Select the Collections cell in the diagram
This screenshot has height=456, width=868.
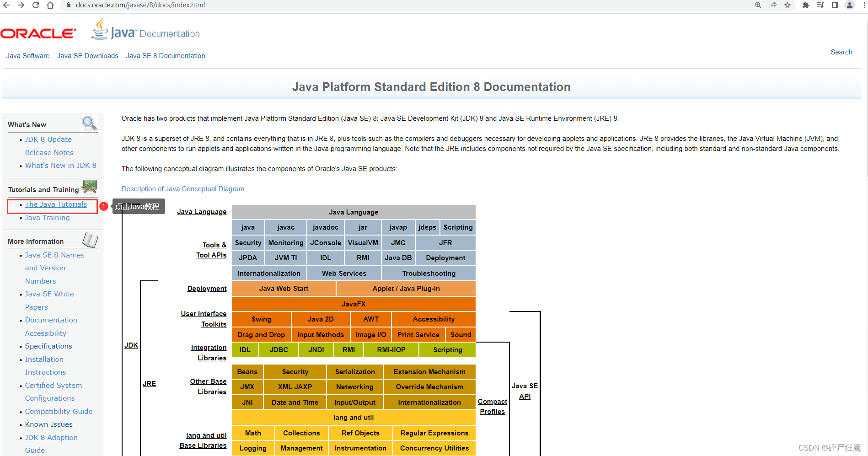(x=301, y=433)
